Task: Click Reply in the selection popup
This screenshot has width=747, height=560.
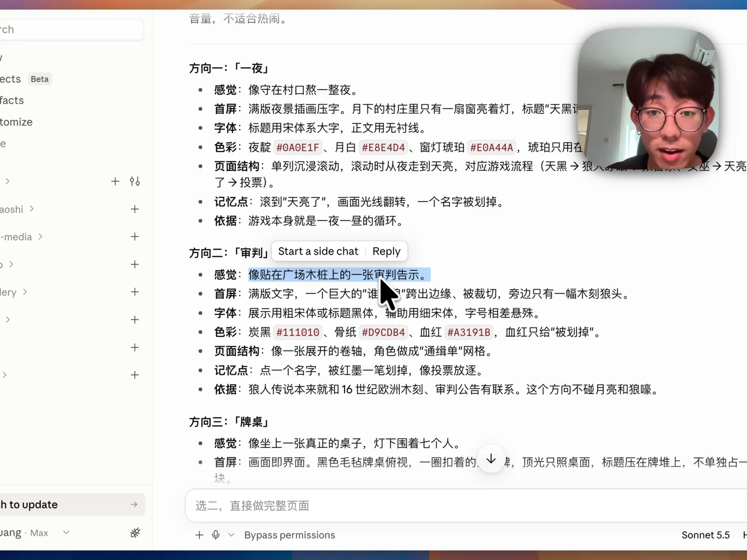Action: coord(386,251)
